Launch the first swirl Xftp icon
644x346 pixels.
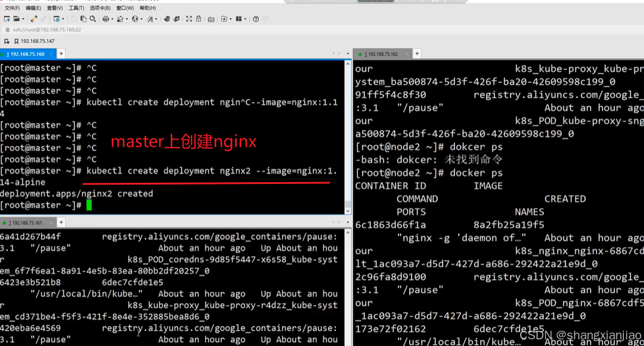click(166, 19)
